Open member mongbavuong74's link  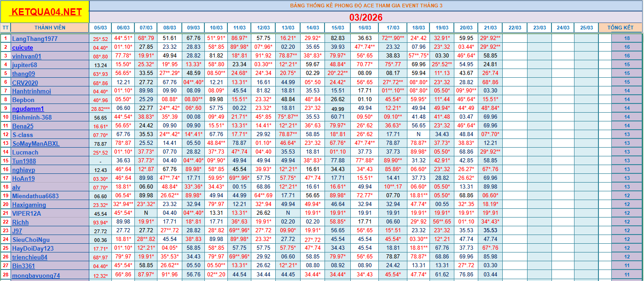point(36,275)
